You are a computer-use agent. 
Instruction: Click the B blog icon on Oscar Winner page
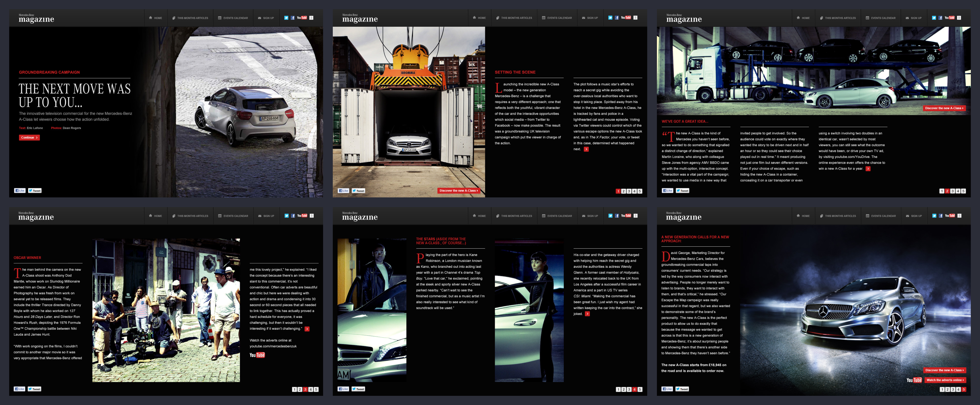312,216
